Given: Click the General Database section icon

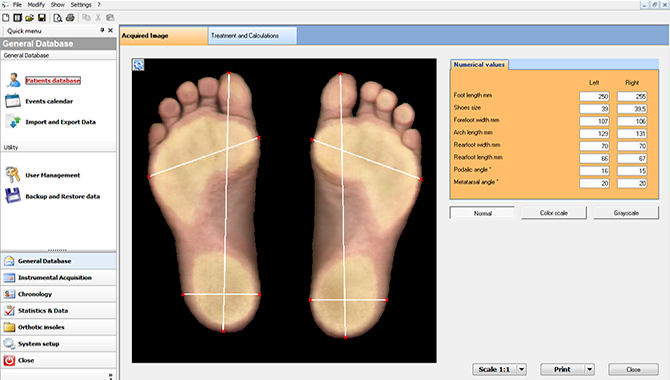Looking at the screenshot, I should [9, 261].
